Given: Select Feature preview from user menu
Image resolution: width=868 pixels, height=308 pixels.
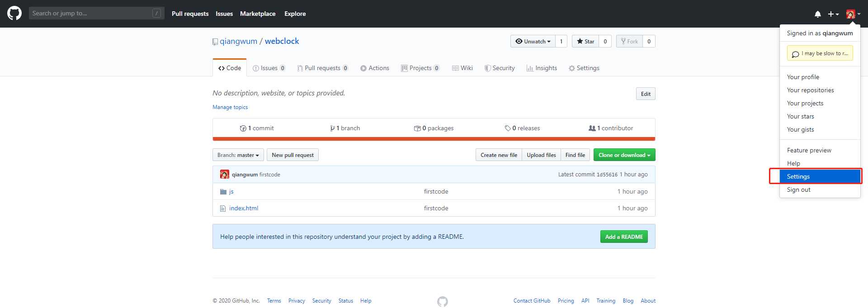Looking at the screenshot, I should 820,150.
